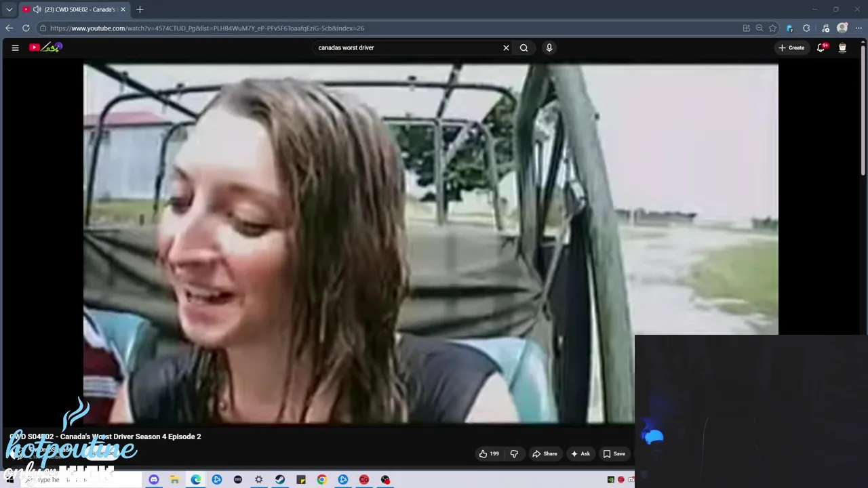
Task: Go back with browser back arrow
Action: tap(9, 28)
